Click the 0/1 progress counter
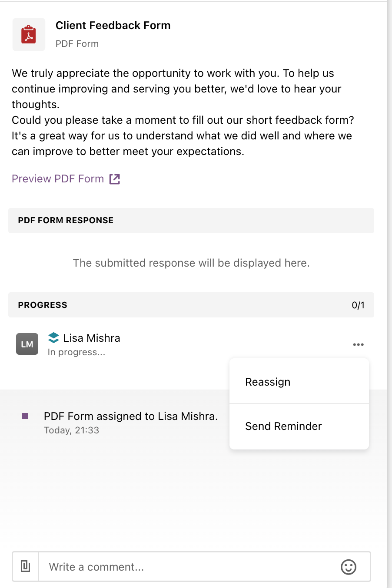The image size is (392, 588). [358, 305]
